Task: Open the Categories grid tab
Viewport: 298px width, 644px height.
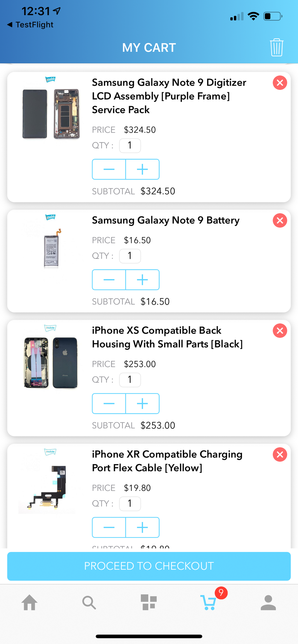Action: (x=149, y=602)
